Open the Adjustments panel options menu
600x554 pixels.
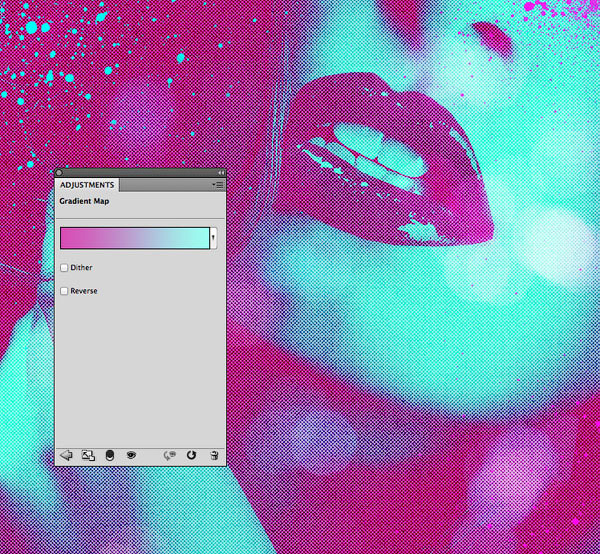coord(218,185)
